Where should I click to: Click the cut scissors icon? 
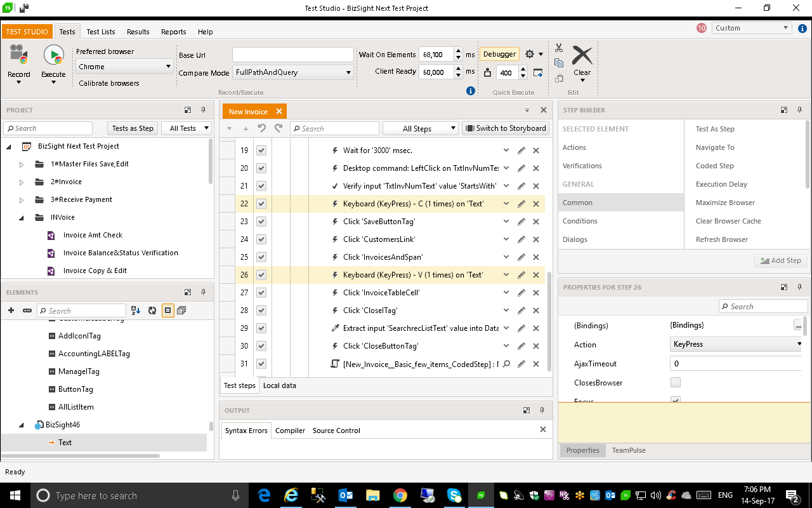pos(559,48)
